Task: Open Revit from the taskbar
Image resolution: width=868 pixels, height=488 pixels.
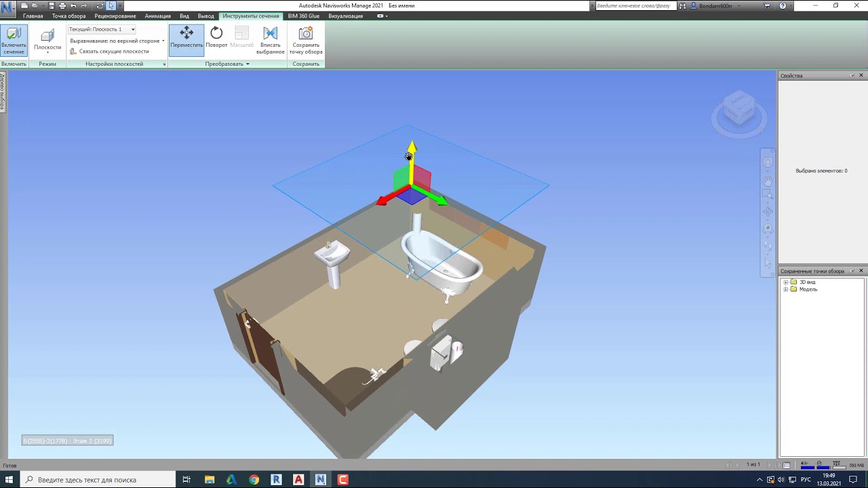Action: click(276, 479)
